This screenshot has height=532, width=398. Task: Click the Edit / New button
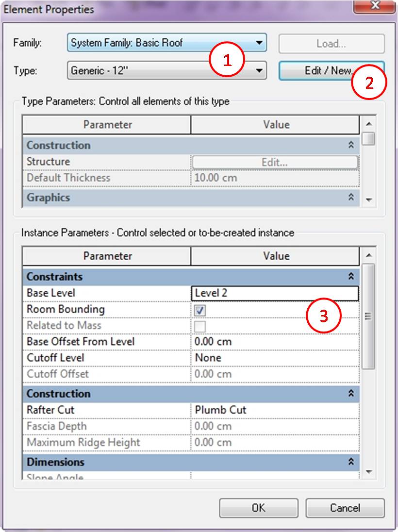point(331,70)
